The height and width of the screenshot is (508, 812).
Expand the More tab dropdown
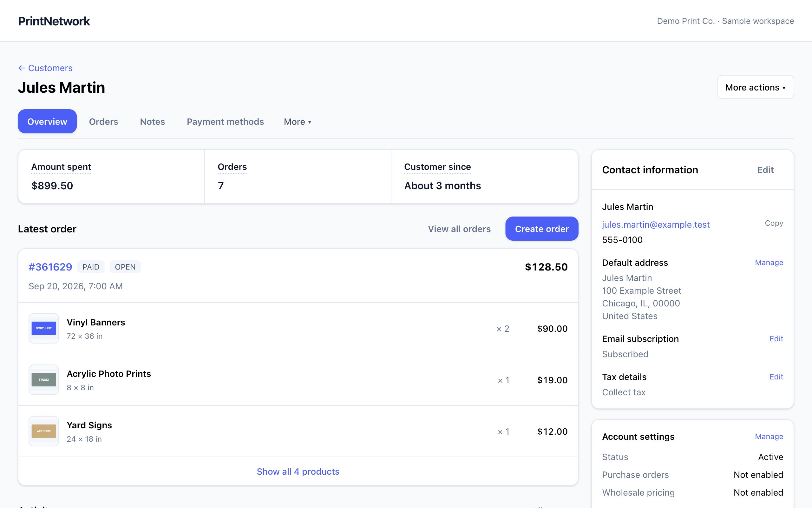point(297,122)
